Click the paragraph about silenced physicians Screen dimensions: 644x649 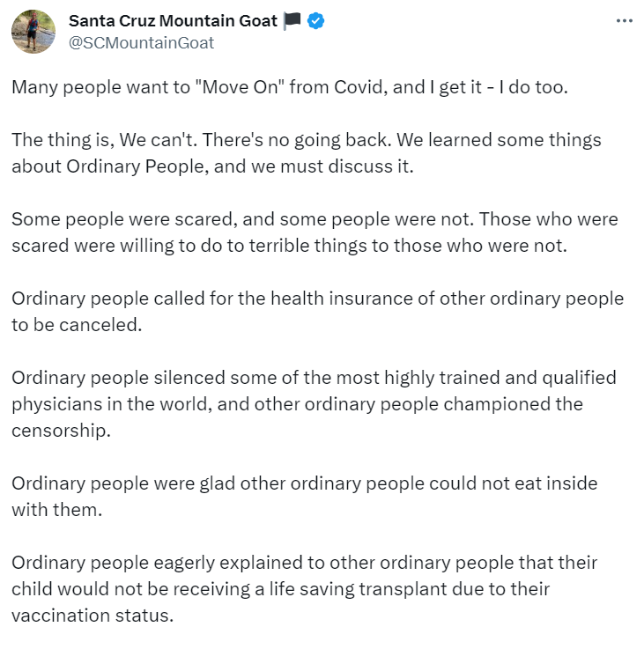pyautogui.click(x=314, y=404)
